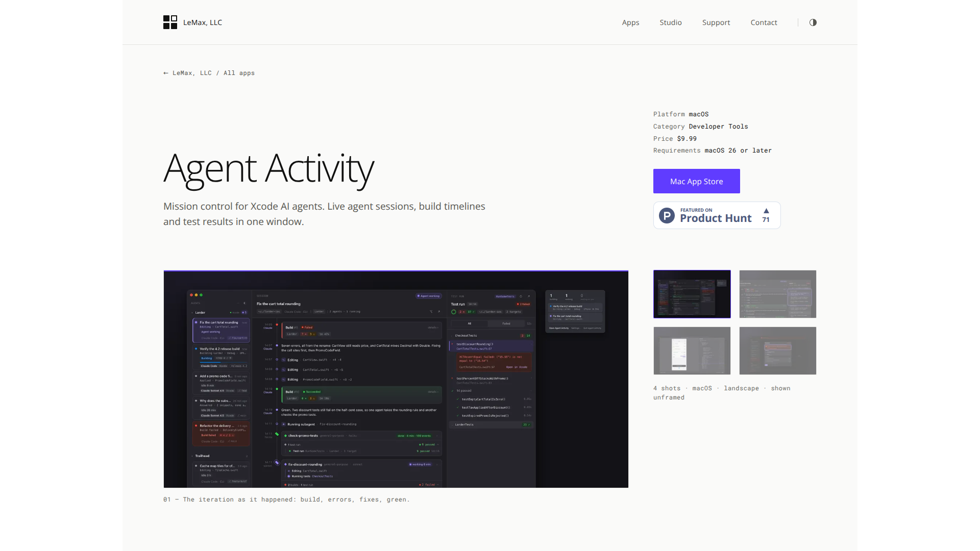
Task: Click the main Agent Activity screenshot
Action: coord(396,379)
